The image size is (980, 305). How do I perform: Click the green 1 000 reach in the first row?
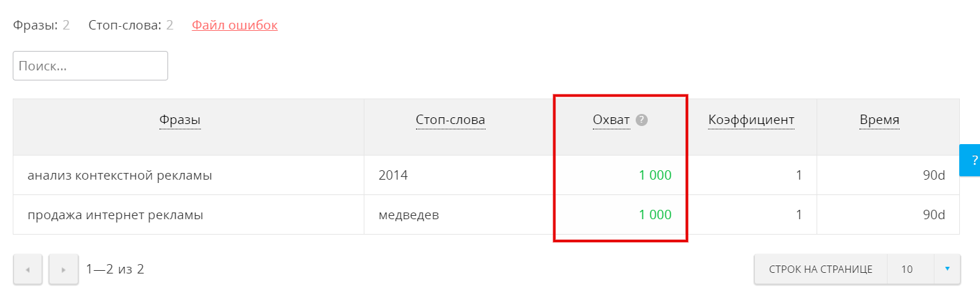click(654, 176)
